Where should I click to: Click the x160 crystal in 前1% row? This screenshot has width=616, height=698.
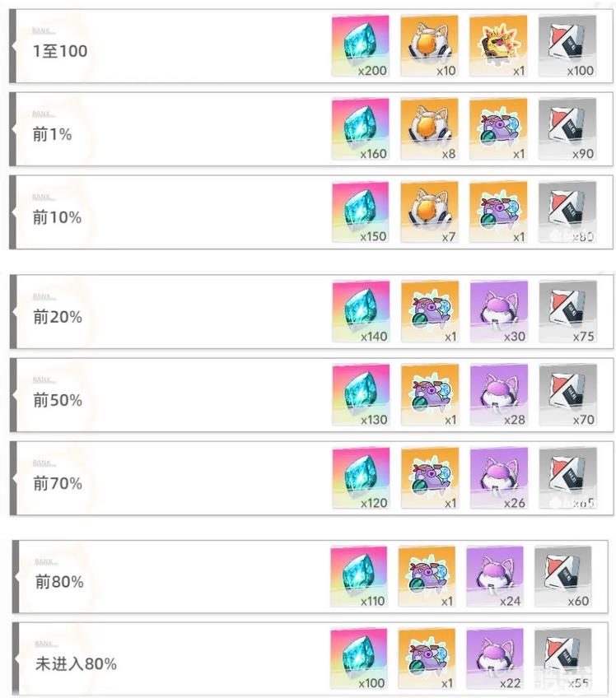(x=361, y=129)
